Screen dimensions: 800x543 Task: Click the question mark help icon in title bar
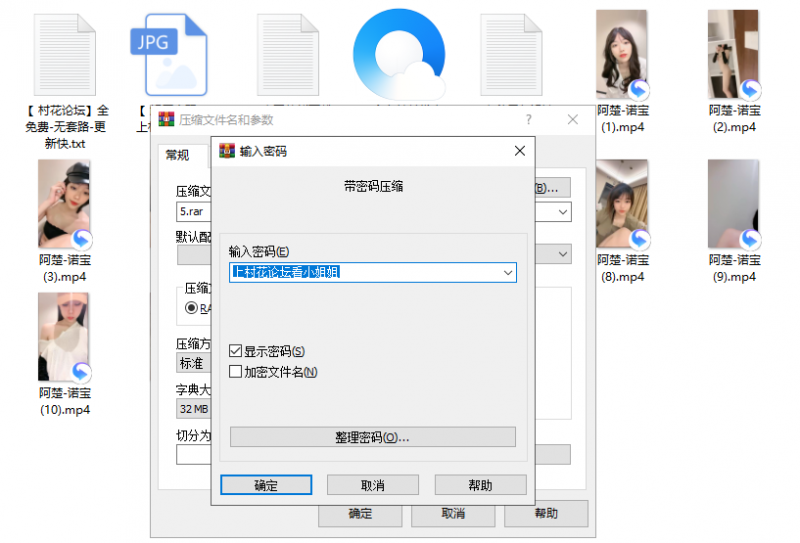(x=529, y=119)
